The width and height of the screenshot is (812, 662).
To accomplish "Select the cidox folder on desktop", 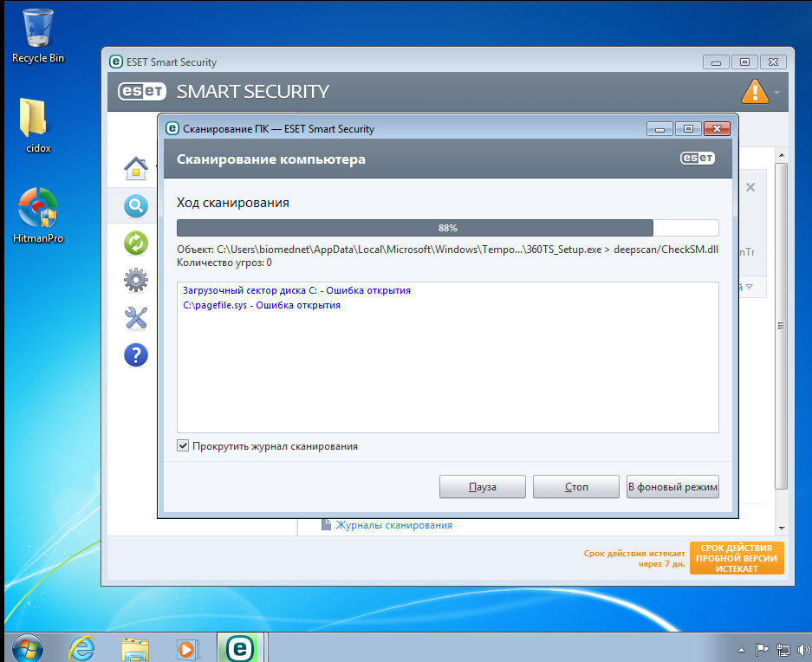I will (x=38, y=126).
